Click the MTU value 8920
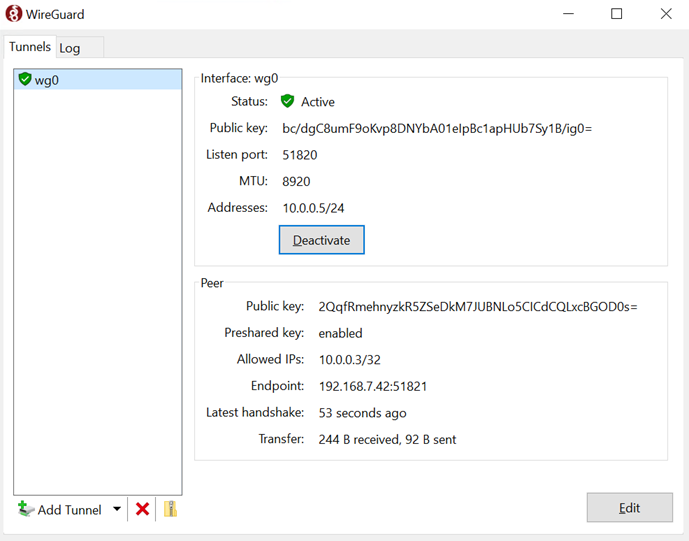The width and height of the screenshot is (689, 541). [x=296, y=181]
